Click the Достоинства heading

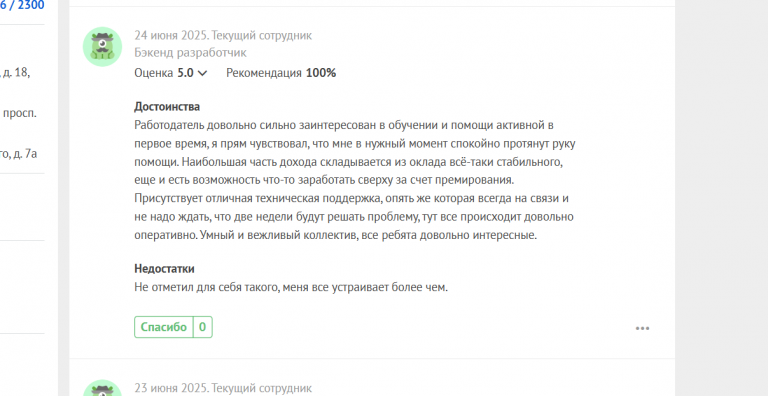[x=167, y=107]
